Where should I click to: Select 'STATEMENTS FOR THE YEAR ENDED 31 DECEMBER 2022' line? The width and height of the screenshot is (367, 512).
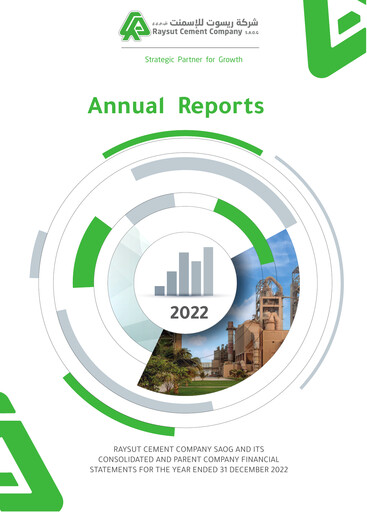point(189,470)
